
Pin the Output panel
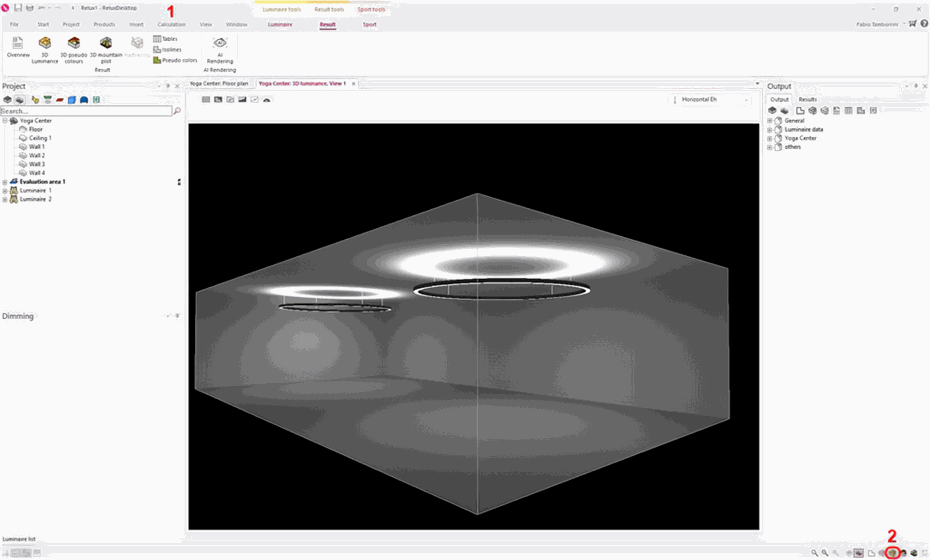[x=915, y=86]
